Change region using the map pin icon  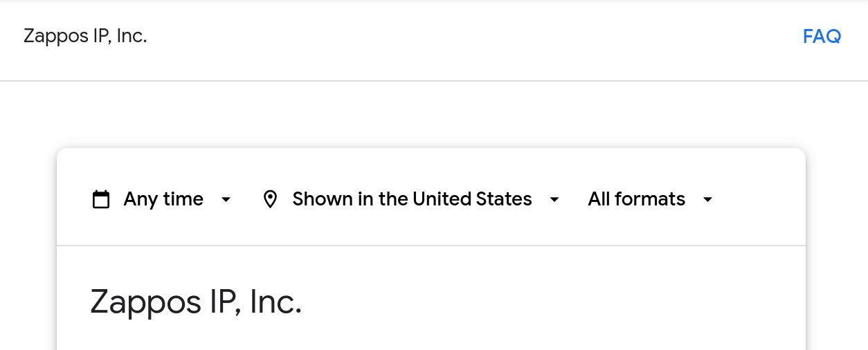pos(271,199)
